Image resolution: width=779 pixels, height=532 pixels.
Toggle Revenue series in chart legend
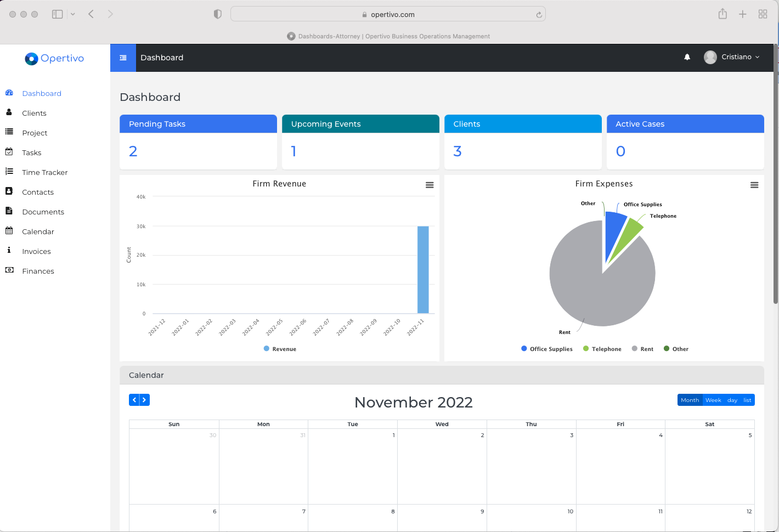[280, 349]
